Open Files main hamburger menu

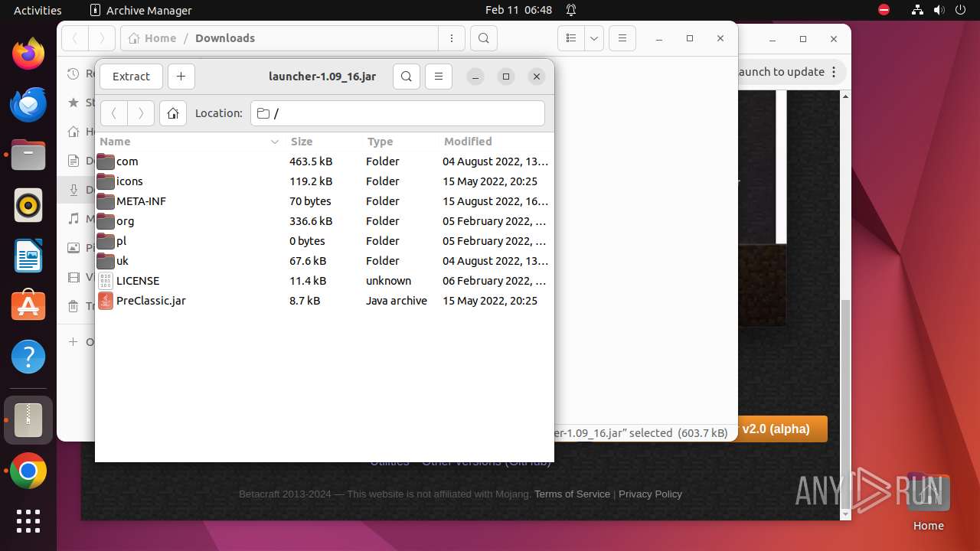pos(622,38)
